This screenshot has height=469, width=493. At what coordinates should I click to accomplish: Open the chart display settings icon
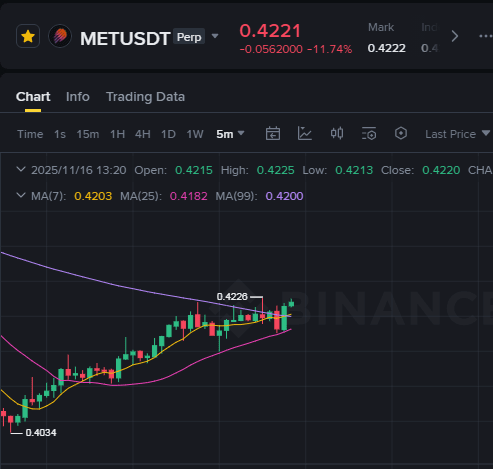(x=369, y=134)
